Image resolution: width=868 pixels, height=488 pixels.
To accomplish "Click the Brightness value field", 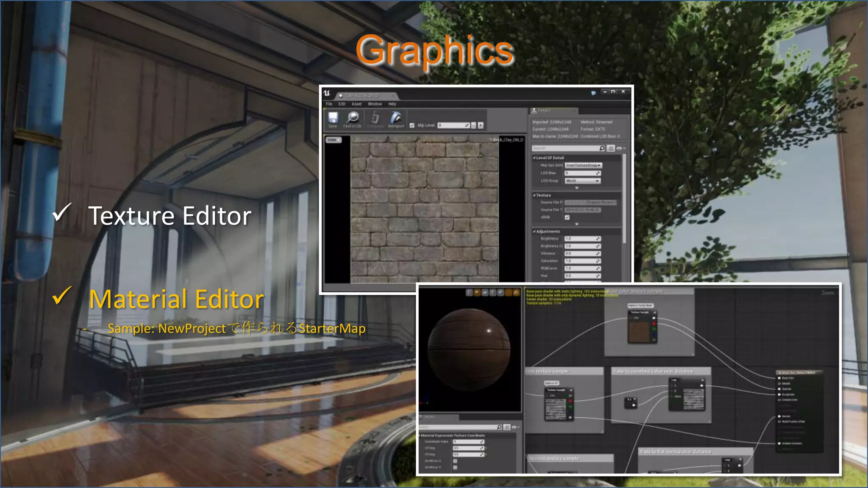I will pyautogui.click(x=583, y=238).
